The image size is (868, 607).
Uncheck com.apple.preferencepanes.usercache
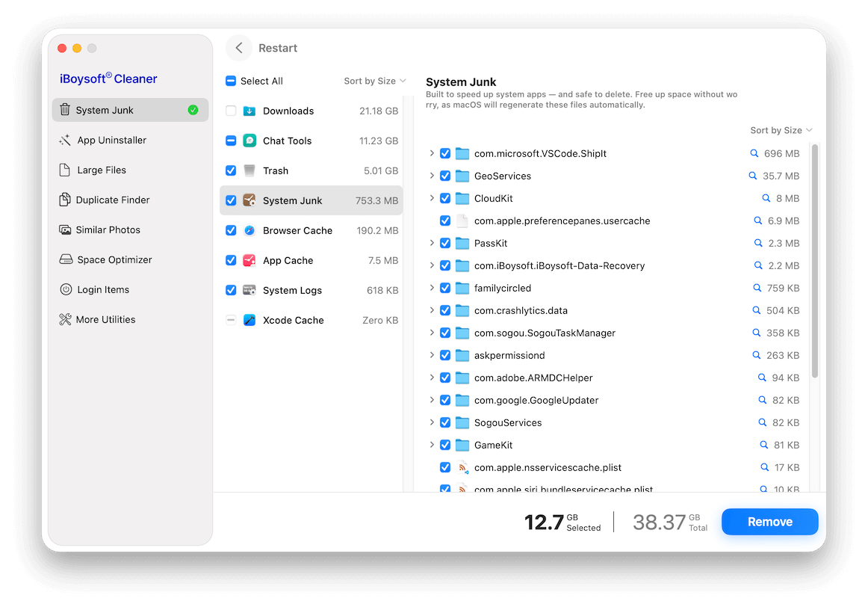click(445, 221)
